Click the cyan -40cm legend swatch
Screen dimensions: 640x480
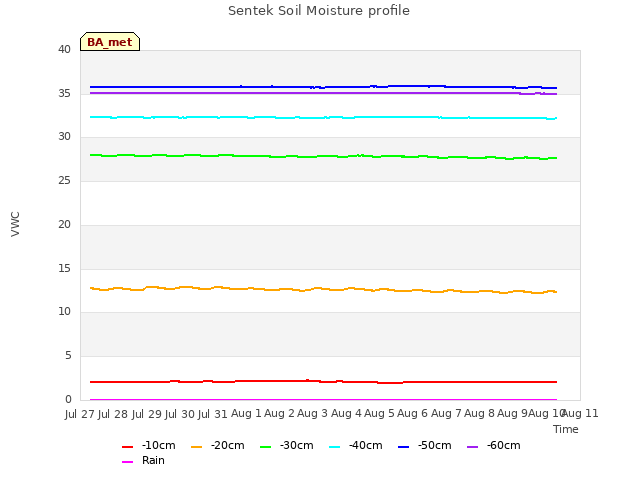click(334, 447)
